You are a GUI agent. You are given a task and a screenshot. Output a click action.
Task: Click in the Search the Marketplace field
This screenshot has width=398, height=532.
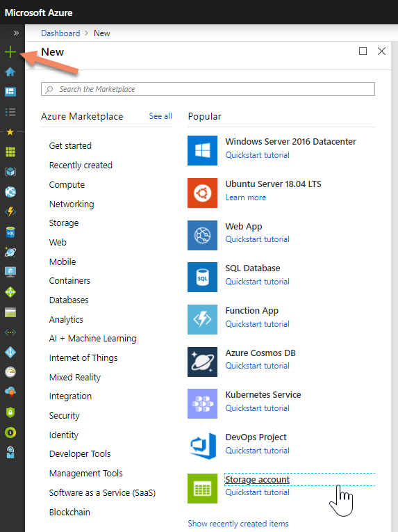pyautogui.click(x=208, y=89)
